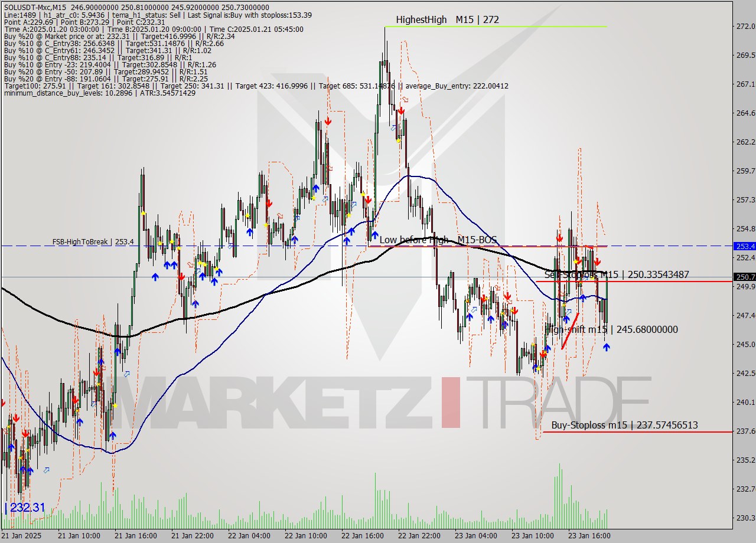
Task: Click the Buy %10 @ C_Entry38: 256.6348 line
Action: [113, 43]
